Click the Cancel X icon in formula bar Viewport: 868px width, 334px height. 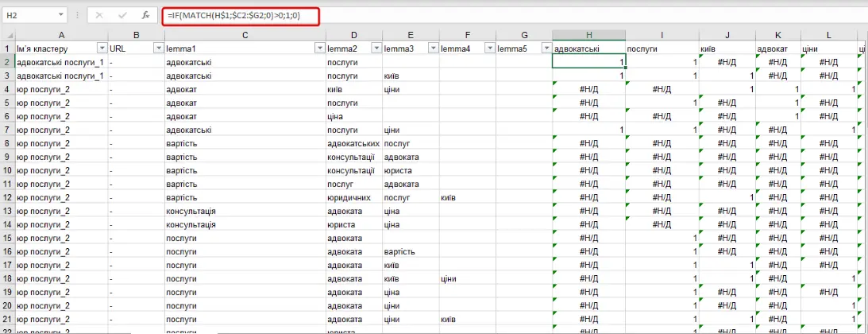[99, 16]
